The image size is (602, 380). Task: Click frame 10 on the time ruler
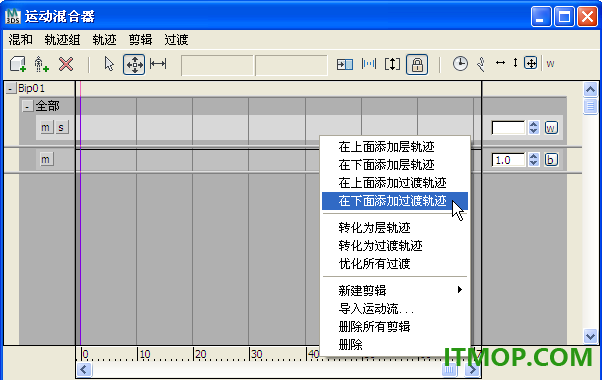(x=145, y=354)
